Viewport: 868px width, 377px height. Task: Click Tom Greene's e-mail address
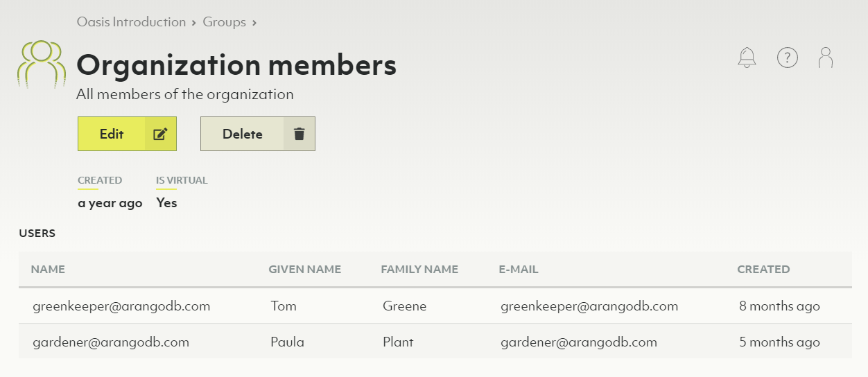click(x=589, y=306)
